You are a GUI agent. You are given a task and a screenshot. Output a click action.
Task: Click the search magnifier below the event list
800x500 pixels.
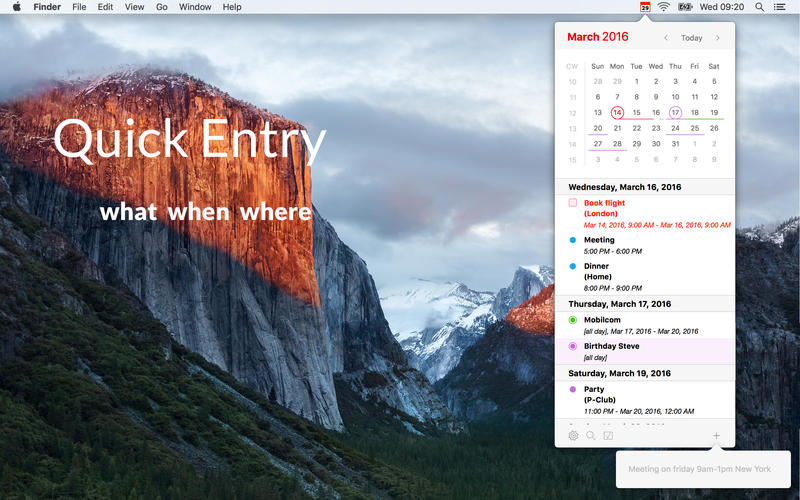[591, 436]
